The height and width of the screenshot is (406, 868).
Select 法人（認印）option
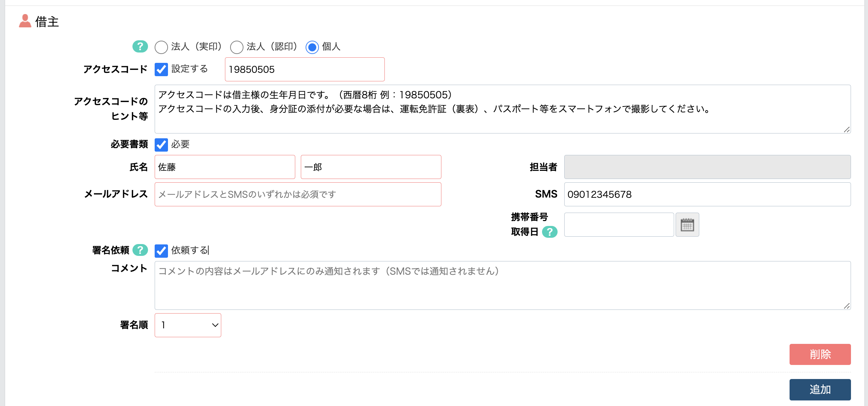[236, 47]
